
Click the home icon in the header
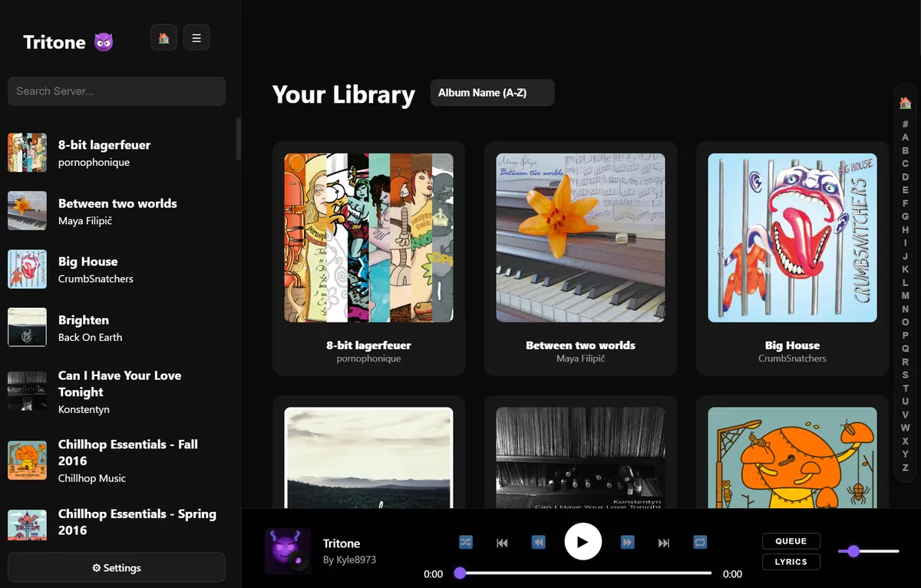[163, 38]
